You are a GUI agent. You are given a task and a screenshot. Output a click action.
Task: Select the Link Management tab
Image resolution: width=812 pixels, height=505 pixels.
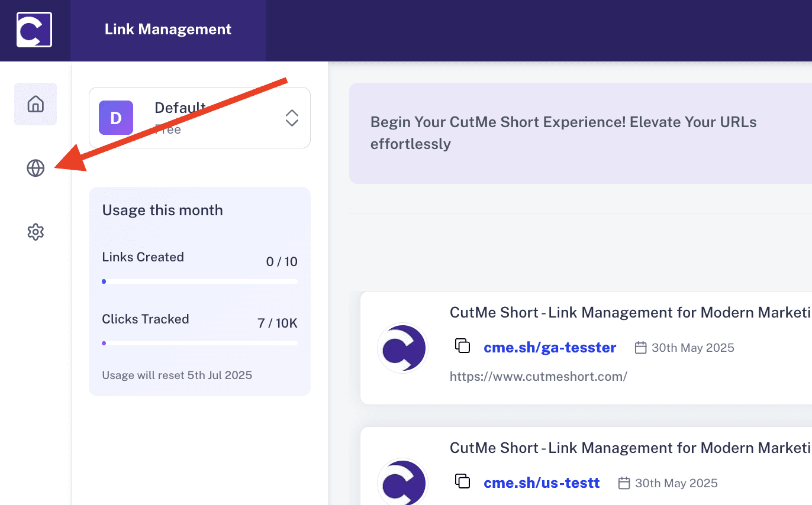point(168,30)
